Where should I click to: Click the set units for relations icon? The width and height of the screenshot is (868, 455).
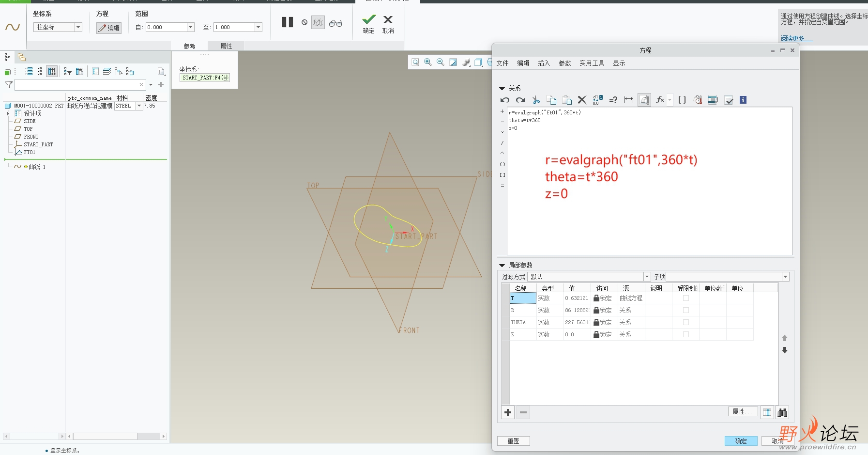(x=644, y=100)
